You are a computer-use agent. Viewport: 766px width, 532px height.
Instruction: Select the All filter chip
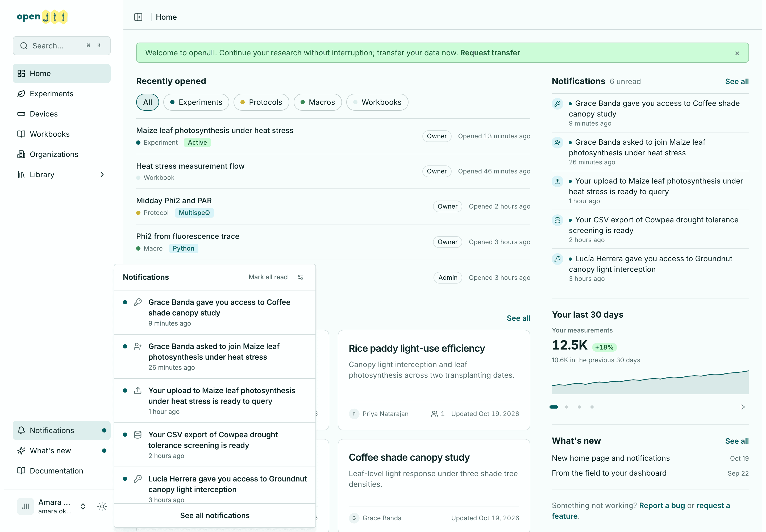pyautogui.click(x=147, y=102)
